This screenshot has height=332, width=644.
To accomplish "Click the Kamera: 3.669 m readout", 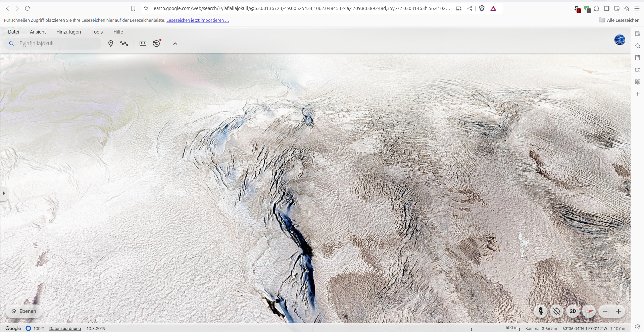I will tap(541, 329).
